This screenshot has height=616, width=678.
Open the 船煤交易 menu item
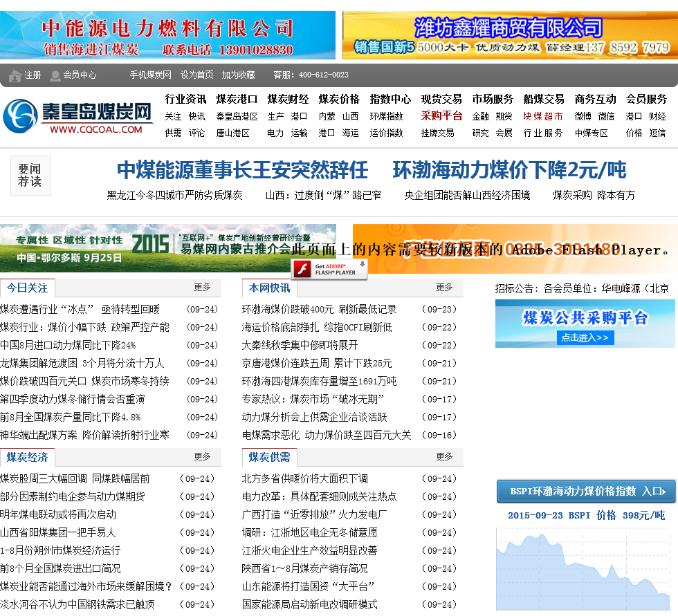point(544,100)
